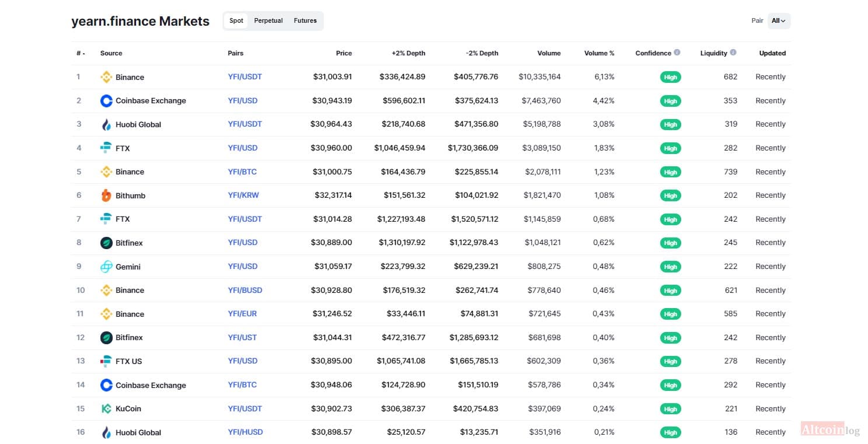Click the info icon beside Confidence header
Image resolution: width=868 pixels, height=444 pixels.
point(677,53)
